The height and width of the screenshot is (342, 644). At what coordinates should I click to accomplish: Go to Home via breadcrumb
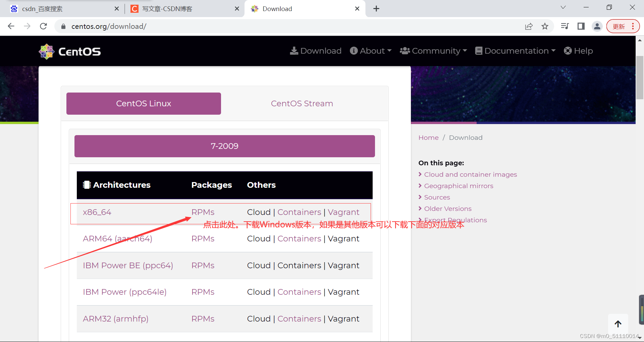click(x=429, y=138)
